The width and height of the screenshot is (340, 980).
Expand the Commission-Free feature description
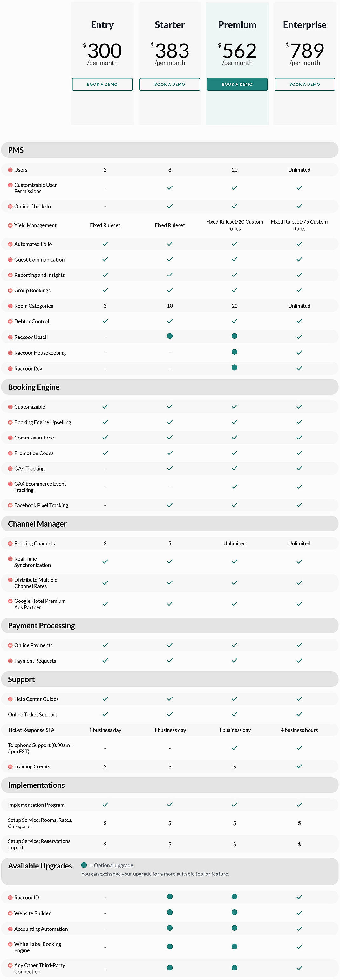(10, 438)
